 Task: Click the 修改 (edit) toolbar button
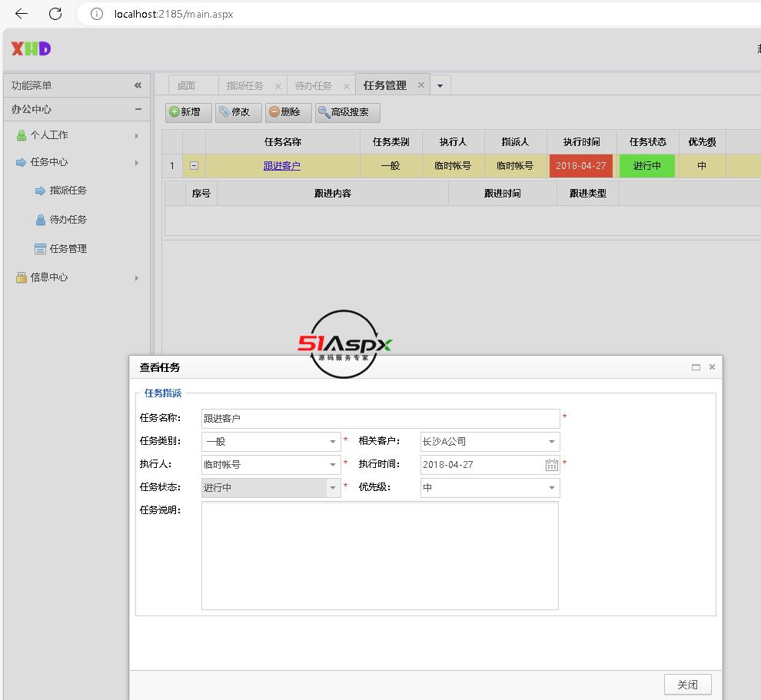pyautogui.click(x=238, y=112)
